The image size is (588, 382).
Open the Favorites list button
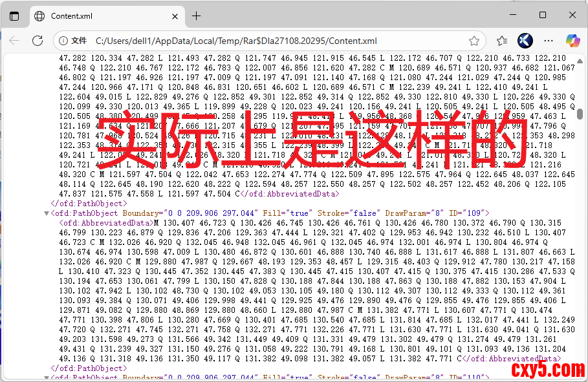(502, 41)
